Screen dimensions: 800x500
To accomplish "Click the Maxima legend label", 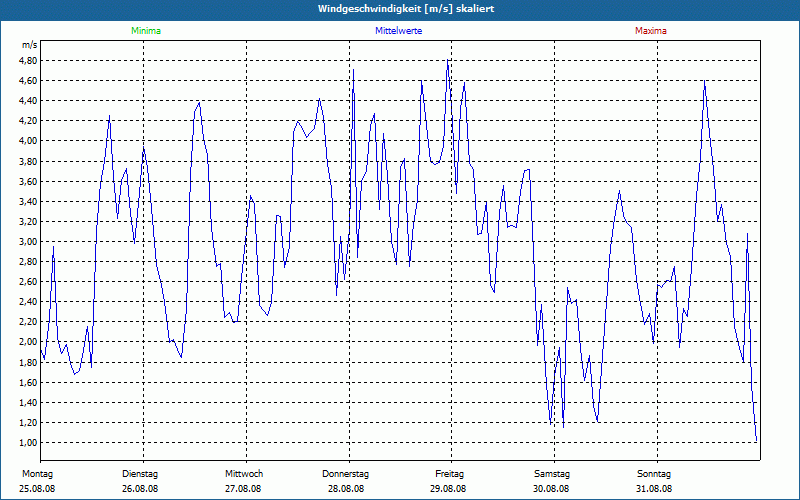I will tap(651, 31).
